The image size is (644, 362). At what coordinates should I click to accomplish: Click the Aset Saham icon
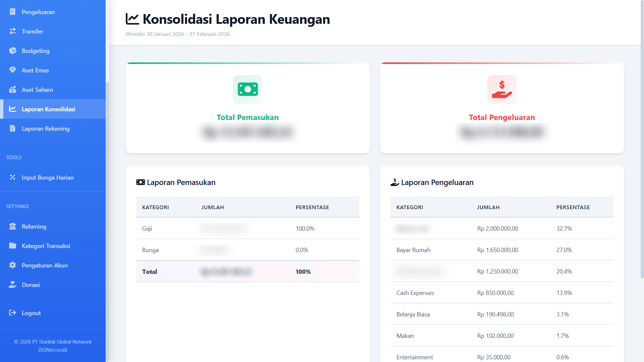[x=12, y=89]
